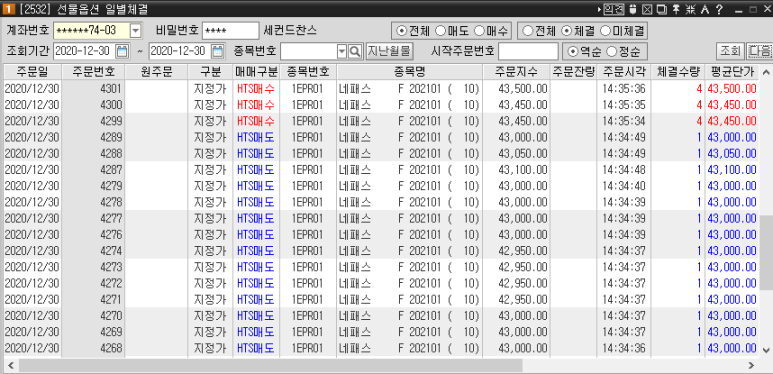Click 주문시각 column header
This screenshot has width=773, height=374.
click(x=624, y=72)
